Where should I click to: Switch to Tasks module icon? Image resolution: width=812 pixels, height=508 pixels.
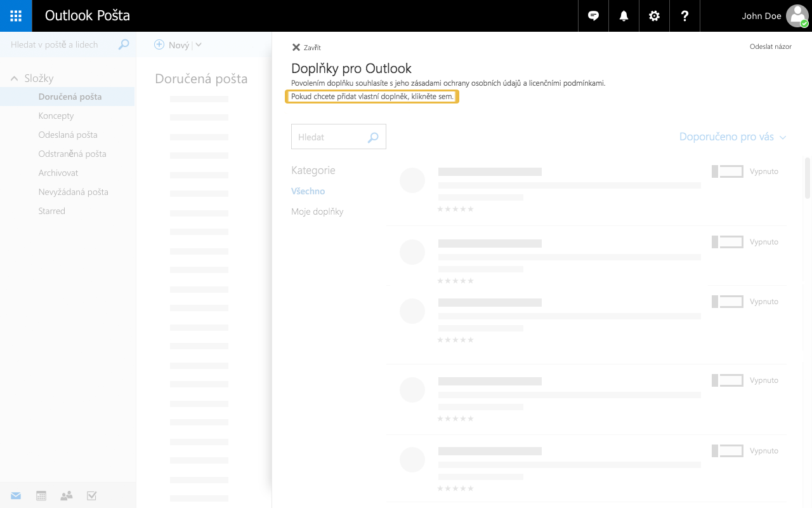pos(92,496)
